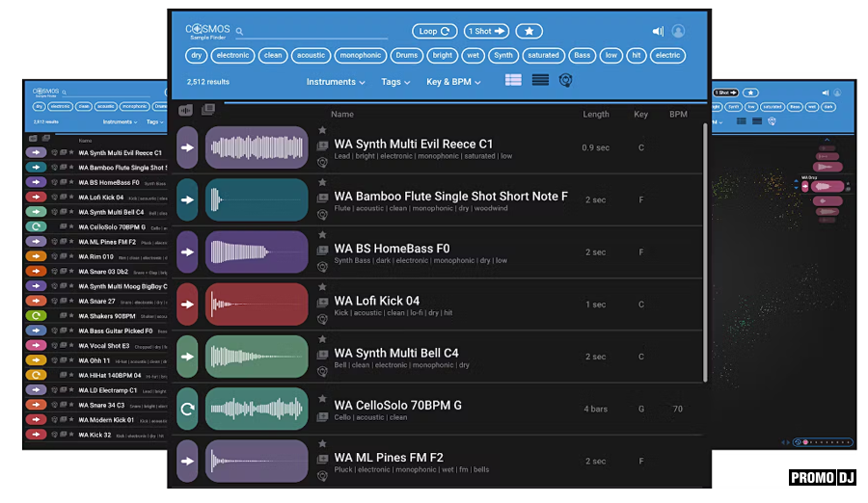Open the Tags dropdown
This screenshot has width=868, height=503.
[395, 82]
